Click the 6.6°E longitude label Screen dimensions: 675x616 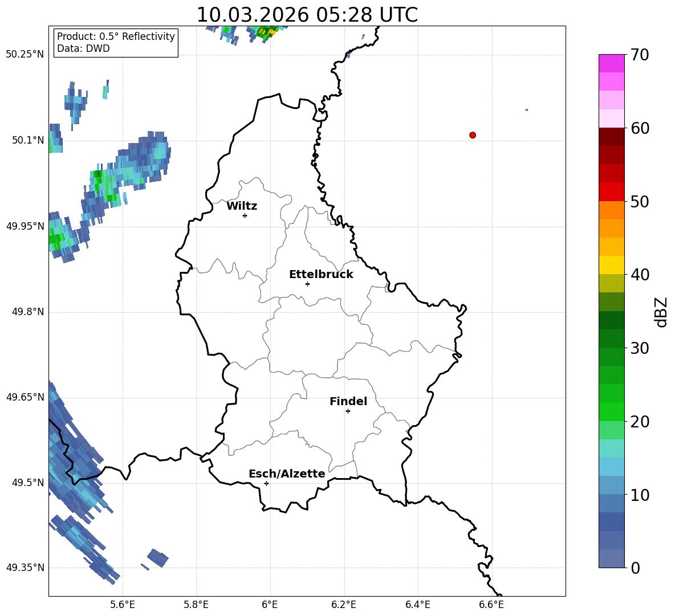pyautogui.click(x=491, y=605)
